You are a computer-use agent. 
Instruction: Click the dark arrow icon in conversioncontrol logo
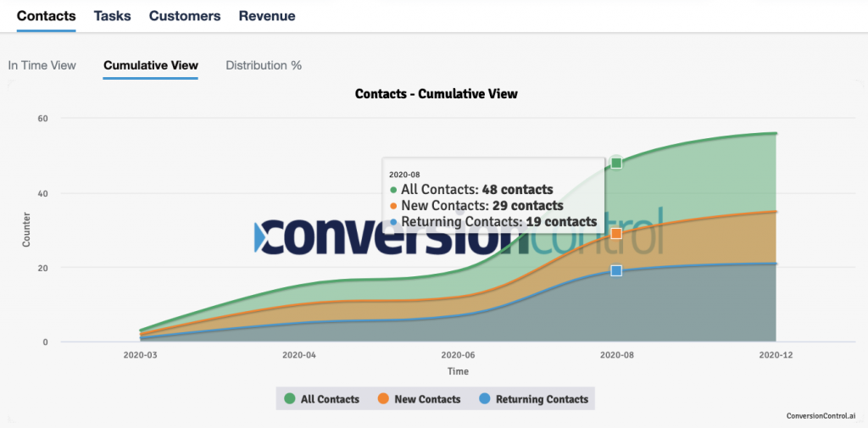[264, 237]
